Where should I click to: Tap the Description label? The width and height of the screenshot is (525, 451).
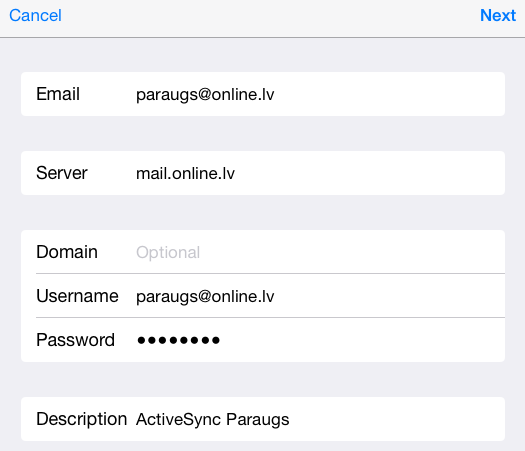tap(81, 419)
